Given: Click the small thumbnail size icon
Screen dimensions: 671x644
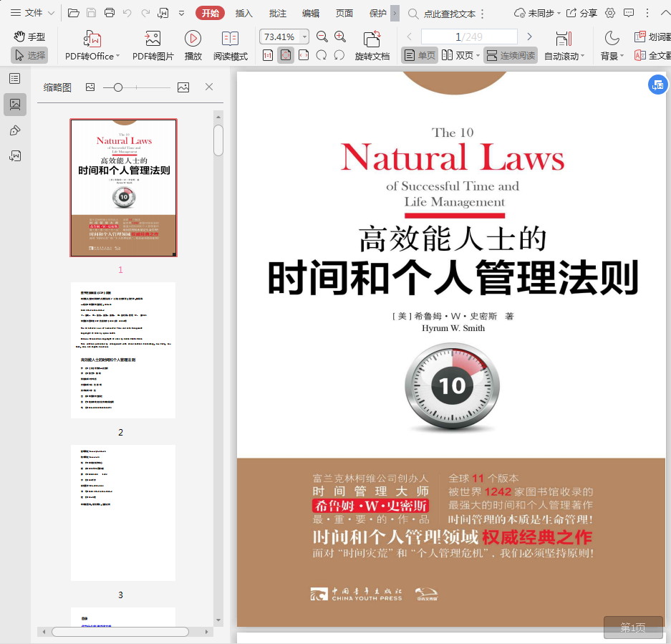Looking at the screenshot, I should tap(90, 87).
